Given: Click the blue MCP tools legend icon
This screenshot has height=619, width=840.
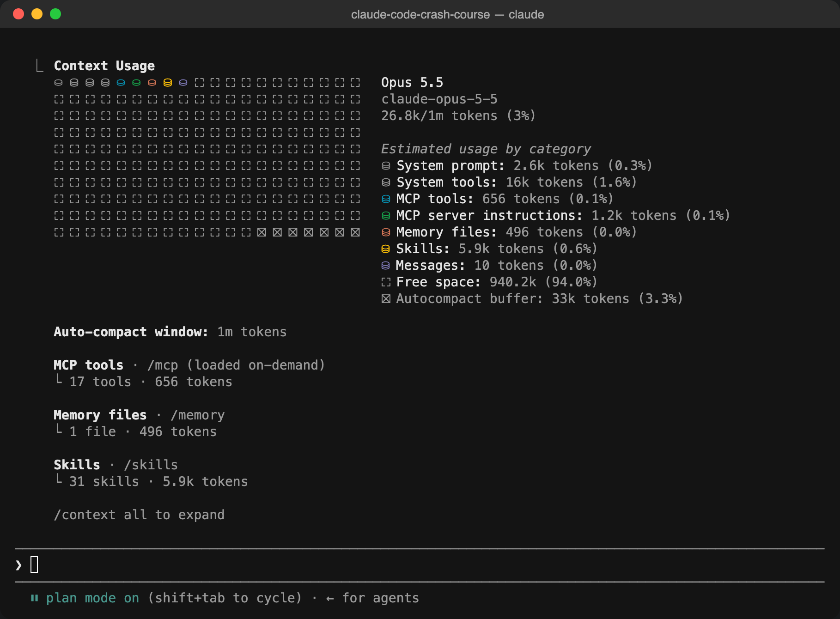Looking at the screenshot, I should [386, 199].
